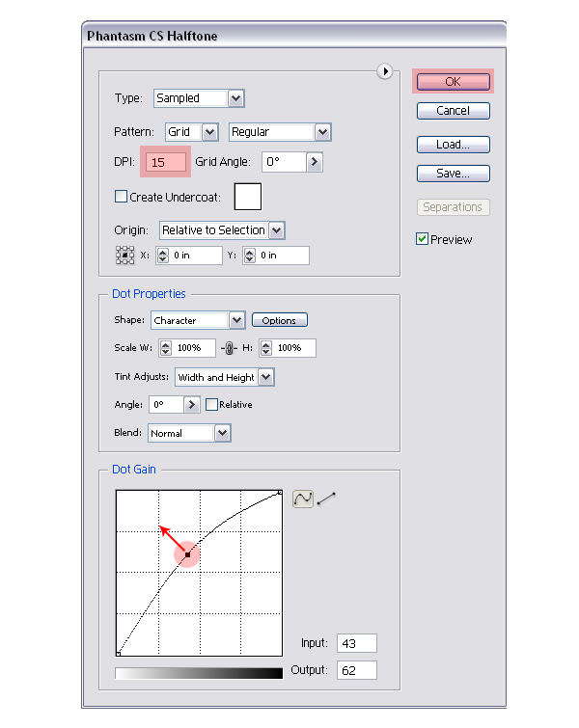This screenshot has height=728, width=579.
Task: Click the Scale H percentage field
Action: [293, 348]
